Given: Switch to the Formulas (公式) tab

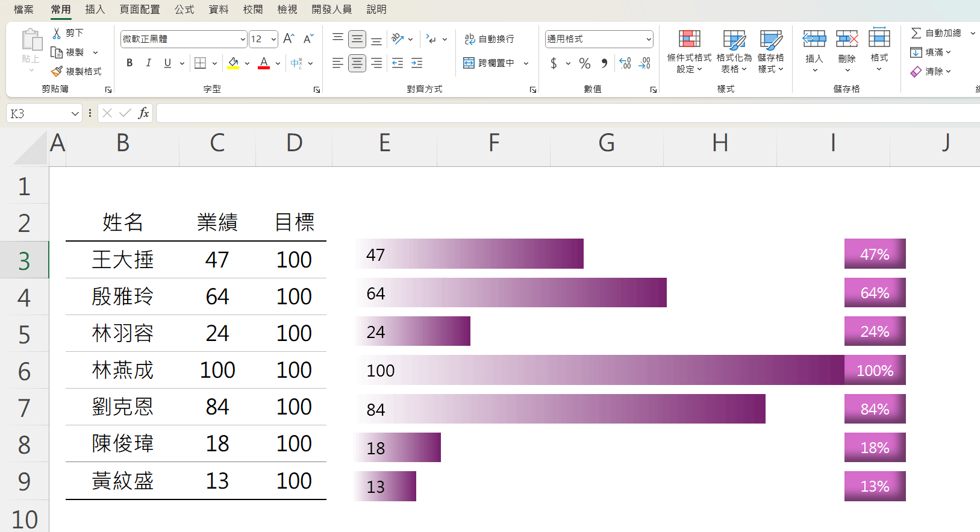Looking at the screenshot, I should (184, 10).
